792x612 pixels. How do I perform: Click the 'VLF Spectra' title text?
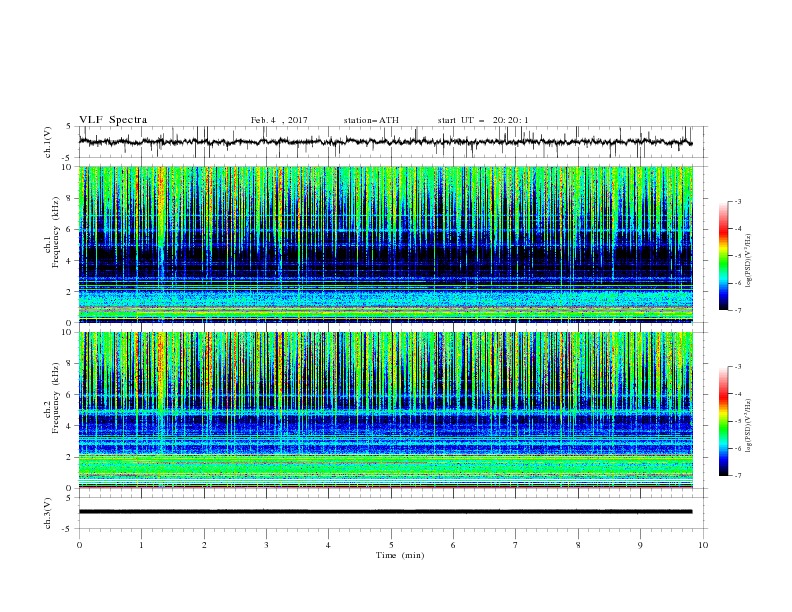pyautogui.click(x=113, y=120)
